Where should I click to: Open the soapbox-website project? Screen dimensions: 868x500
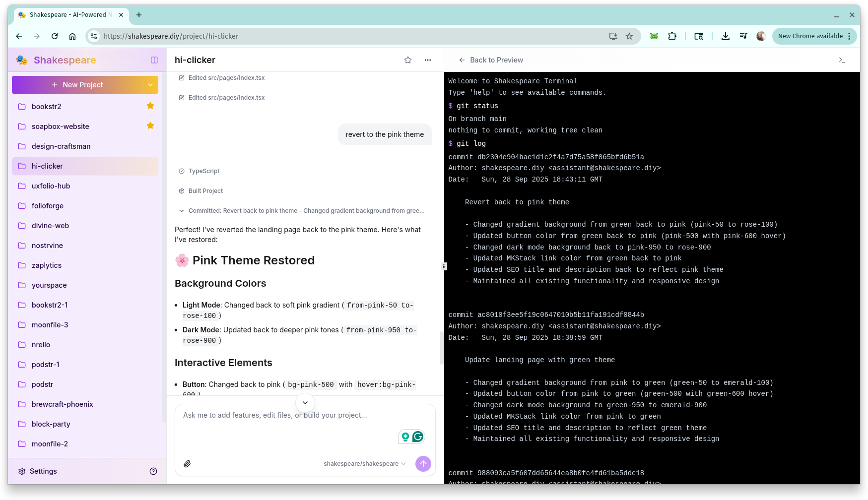61,126
